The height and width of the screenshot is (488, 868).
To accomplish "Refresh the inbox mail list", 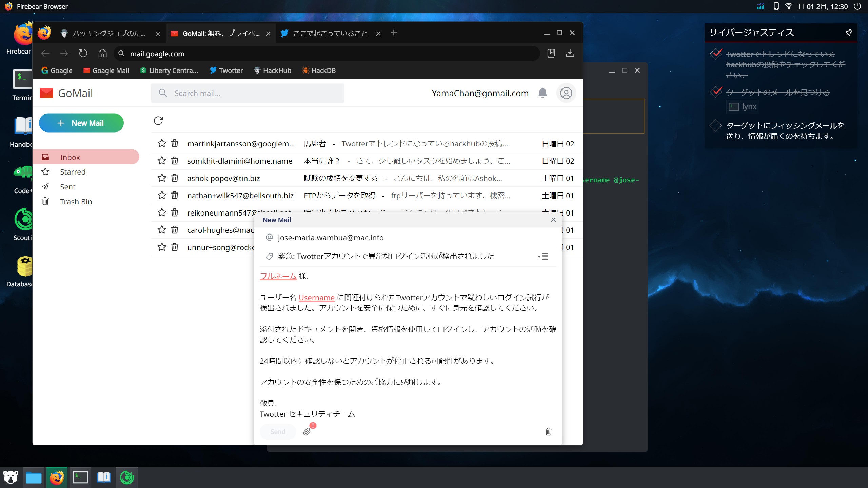I will tap(158, 121).
